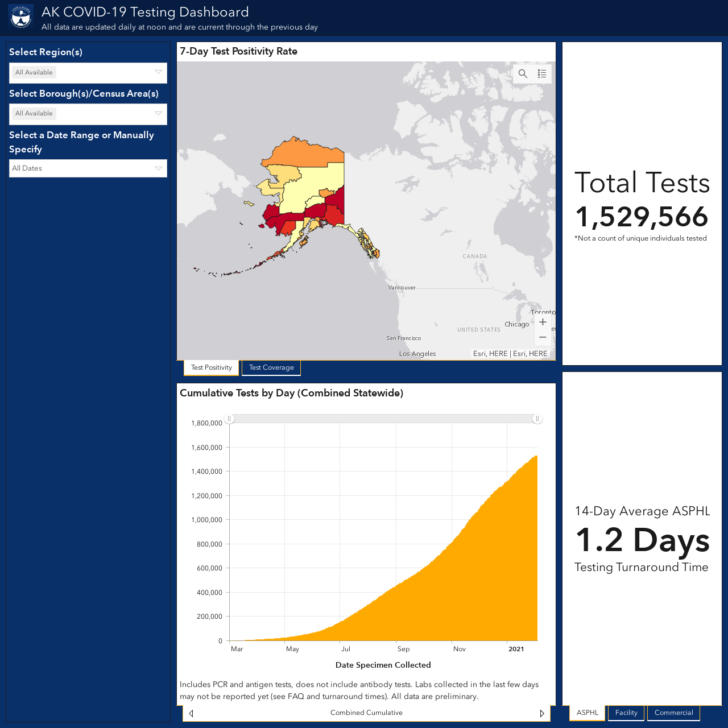Click the left chart range slider handle
Screen dimensions: 728x728
229,419
